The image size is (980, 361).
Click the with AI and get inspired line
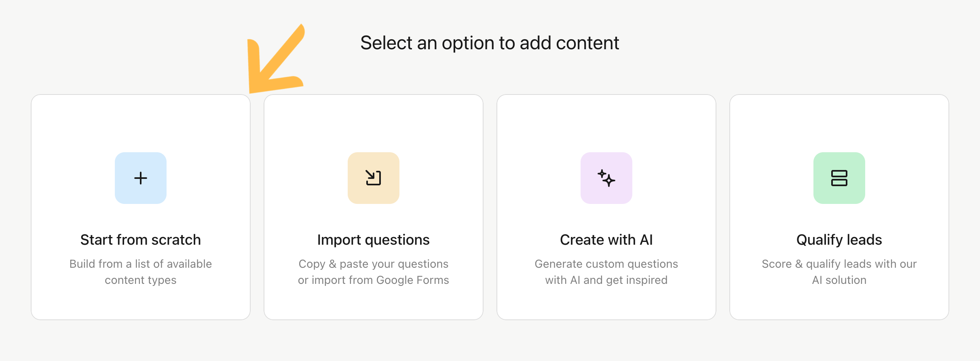tap(606, 280)
